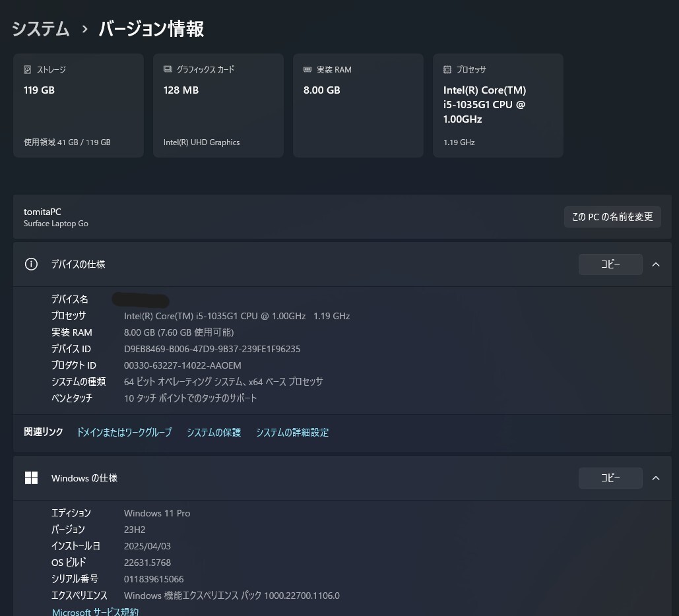Click the バージョン情報 page title
The image size is (679, 616).
coord(151,28)
